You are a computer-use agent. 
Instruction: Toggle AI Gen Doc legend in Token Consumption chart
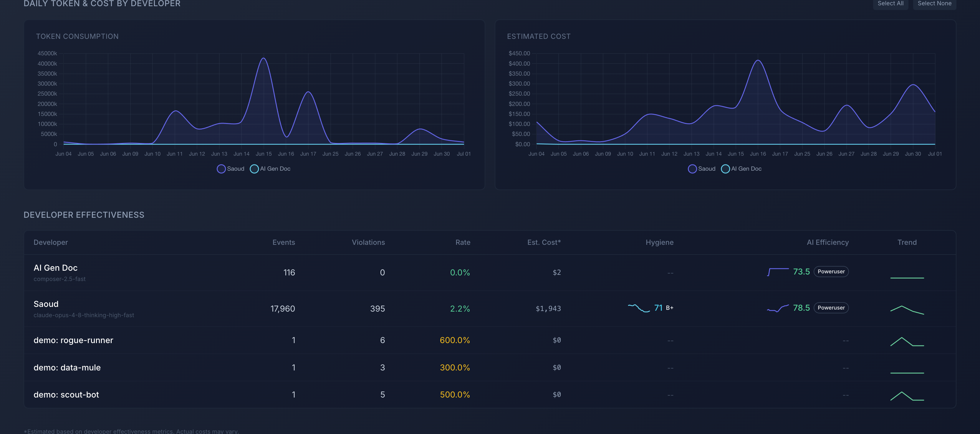(x=270, y=169)
